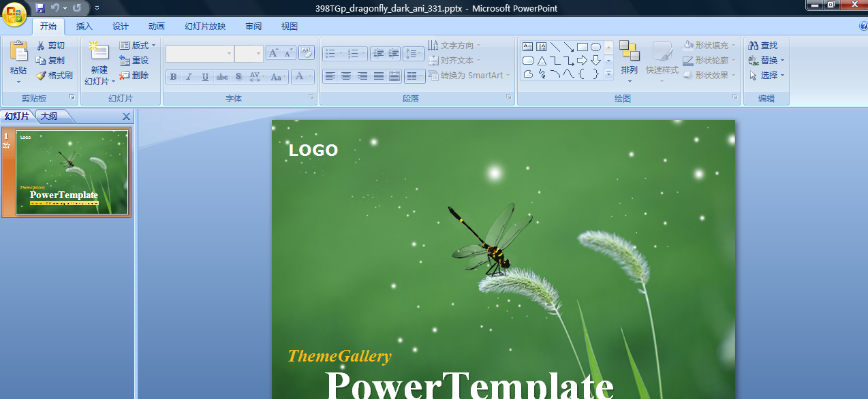868x399 pixels.
Task: Open Find (查找) binoculars
Action: tap(763, 46)
